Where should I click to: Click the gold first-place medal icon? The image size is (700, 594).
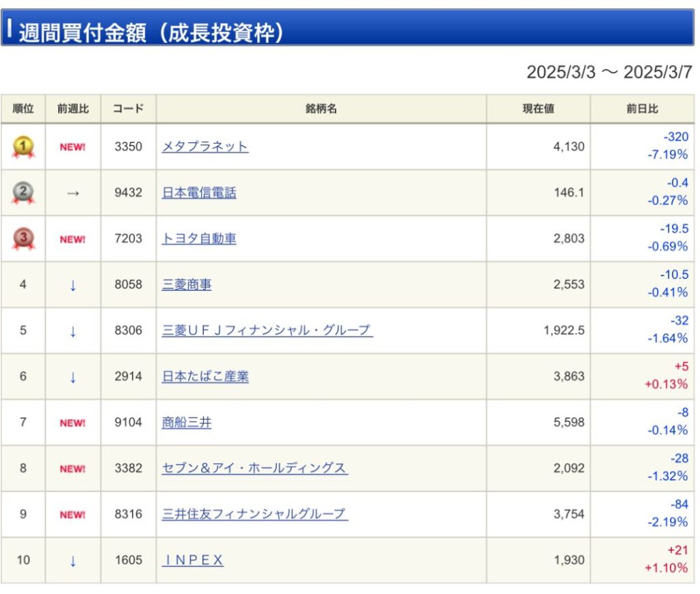(x=23, y=147)
